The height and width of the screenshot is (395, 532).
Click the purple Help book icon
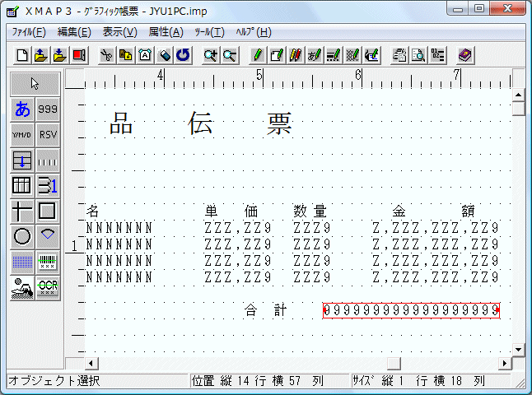tap(465, 55)
